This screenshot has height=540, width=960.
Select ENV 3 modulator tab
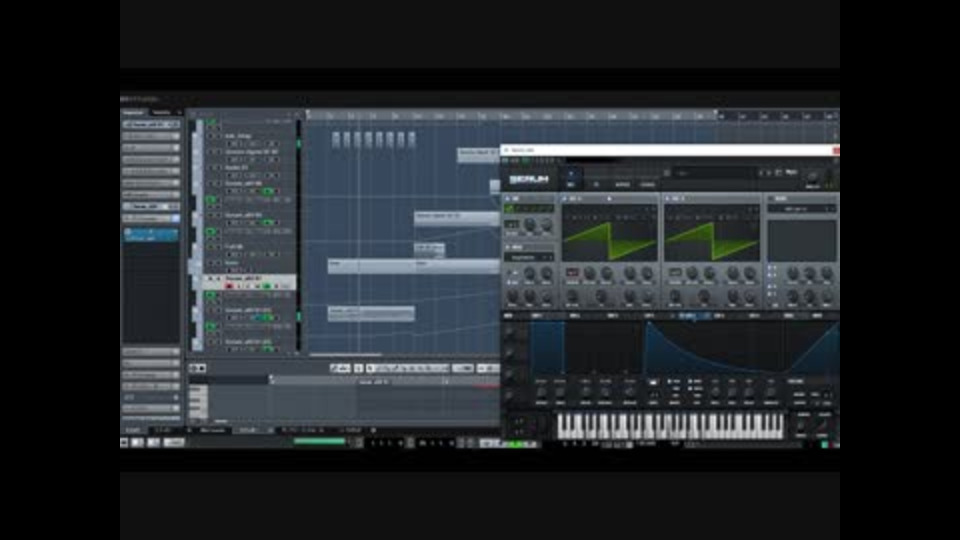pos(612,316)
